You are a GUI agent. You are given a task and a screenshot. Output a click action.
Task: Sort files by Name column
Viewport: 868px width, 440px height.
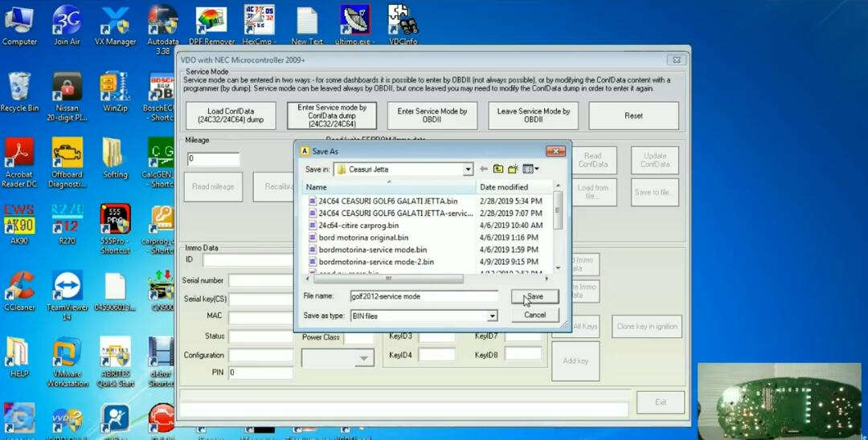click(x=389, y=187)
